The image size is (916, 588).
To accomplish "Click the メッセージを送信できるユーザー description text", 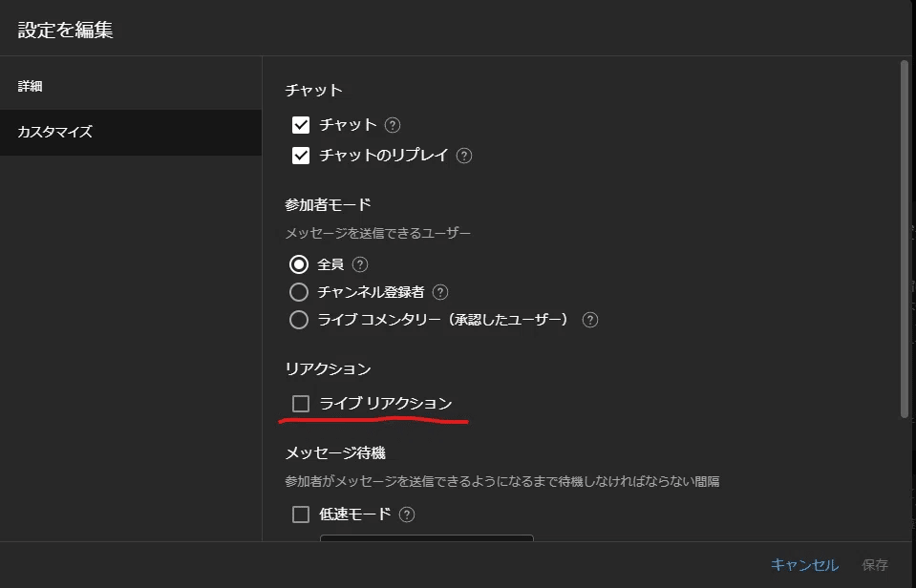I will tap(377, 234).
